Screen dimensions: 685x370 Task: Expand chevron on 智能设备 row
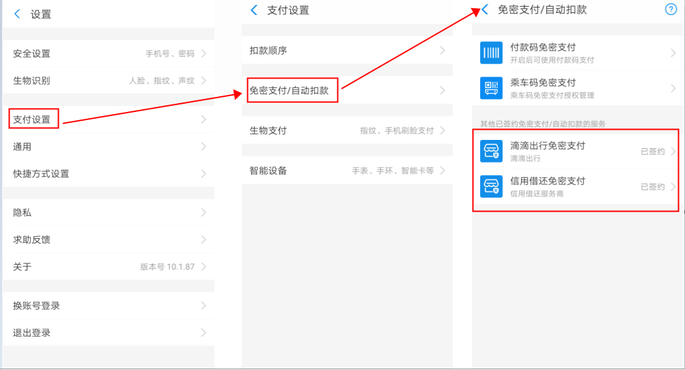coord(443,170)
